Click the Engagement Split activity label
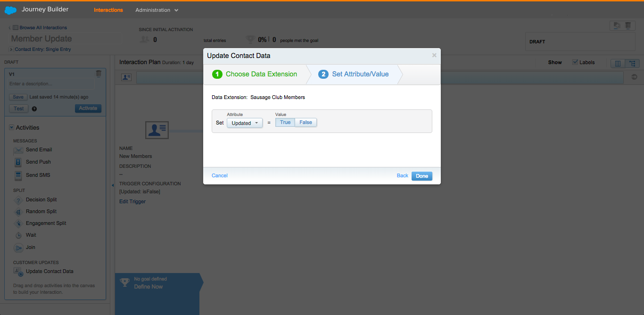Viewport: 644px width, 315px height. [46, 224]
